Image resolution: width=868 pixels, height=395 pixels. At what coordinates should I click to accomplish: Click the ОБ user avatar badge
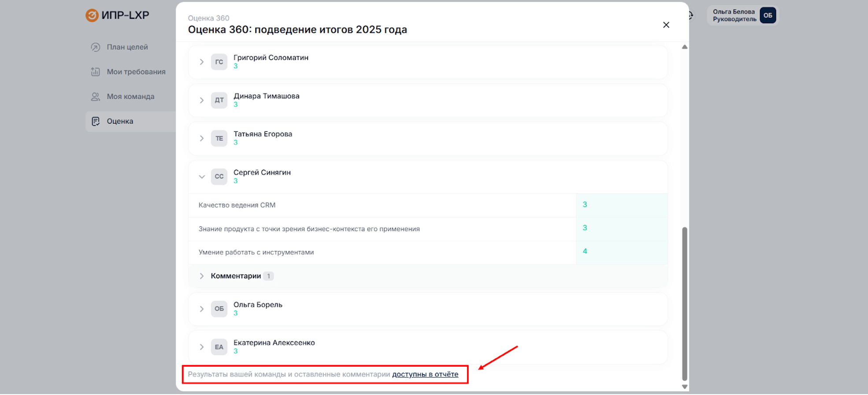pos(768,15)
